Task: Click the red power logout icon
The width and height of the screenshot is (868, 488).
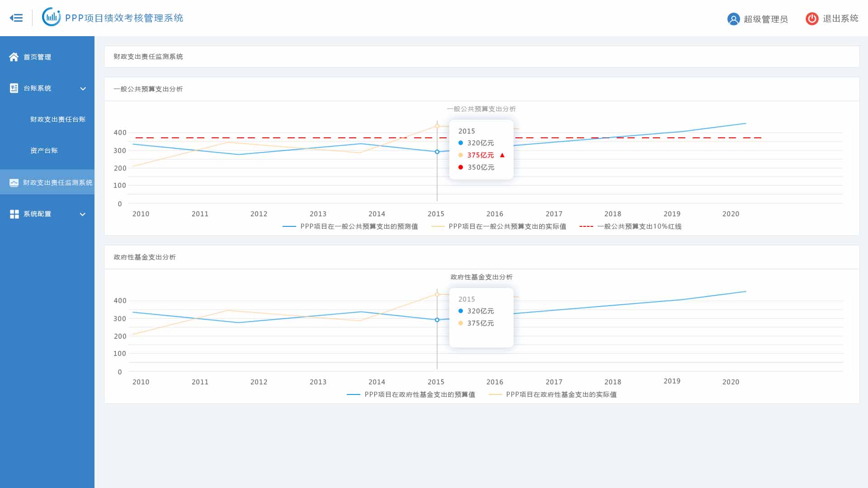Action: click(812, 19)
